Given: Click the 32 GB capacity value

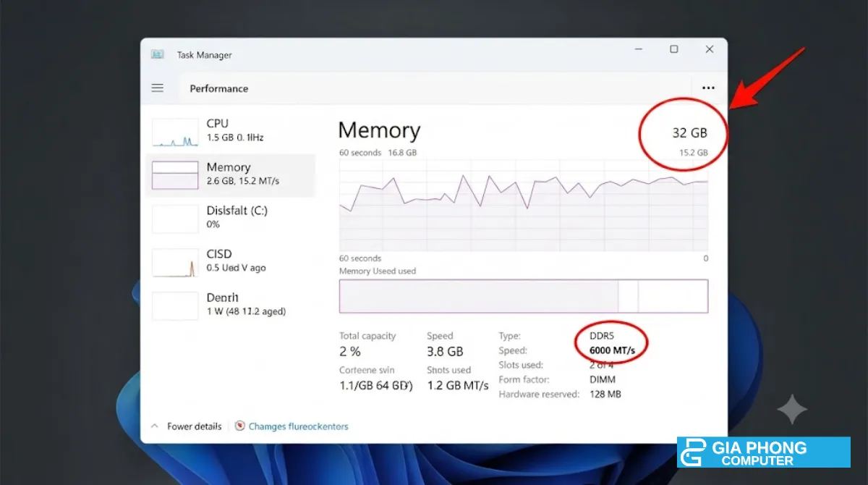Looking at the screenshot, I should click(x=689, y=132).
